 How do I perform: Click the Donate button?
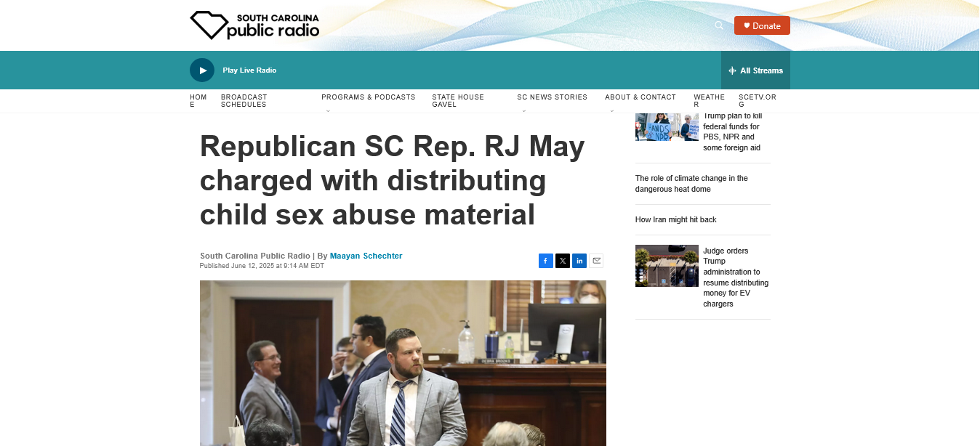pos(762,25)
